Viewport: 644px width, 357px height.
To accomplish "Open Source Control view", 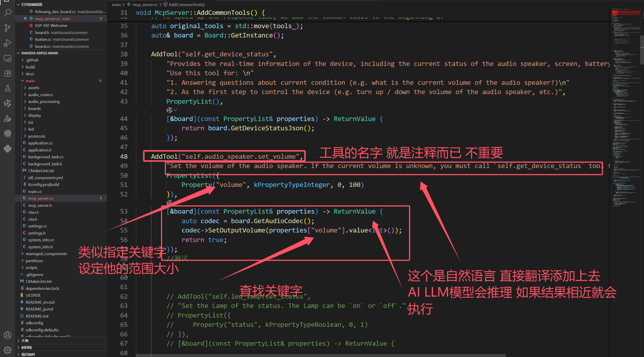I will point(8,28).
